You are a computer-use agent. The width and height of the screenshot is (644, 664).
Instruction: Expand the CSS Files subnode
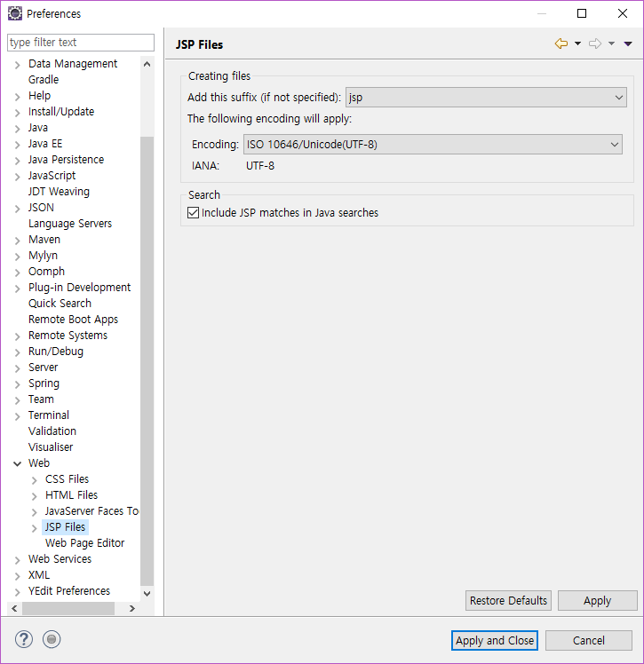coord(35,479)
